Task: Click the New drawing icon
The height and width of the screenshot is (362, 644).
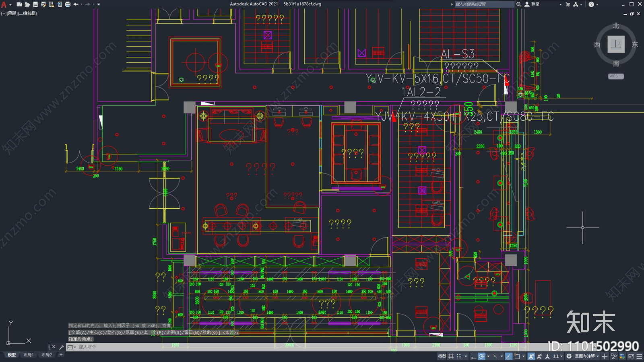Action: 19,4
